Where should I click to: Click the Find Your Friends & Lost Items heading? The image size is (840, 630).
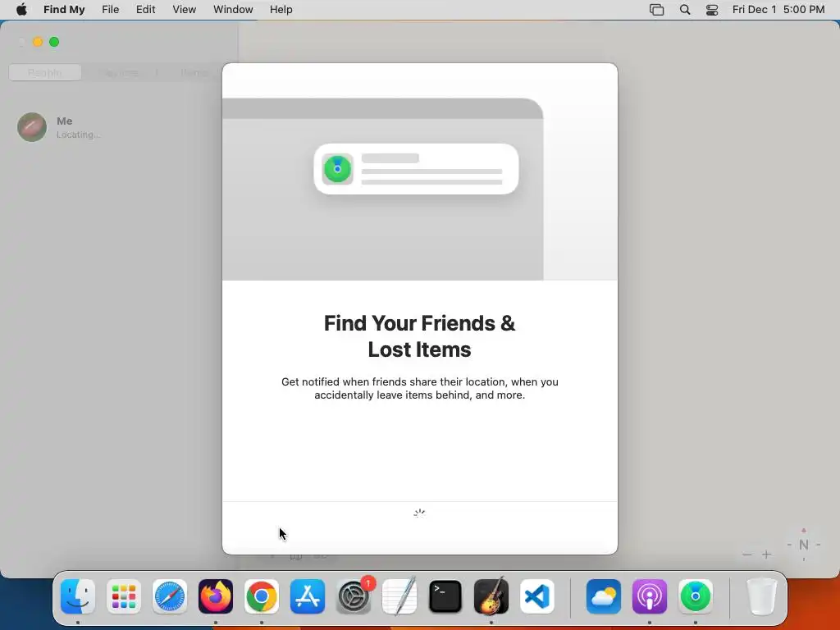[x=419, y=336]
